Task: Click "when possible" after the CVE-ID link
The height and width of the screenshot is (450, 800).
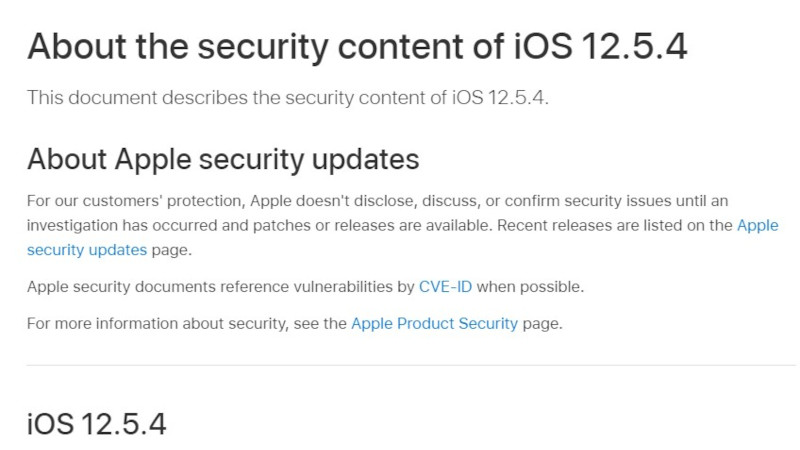Action: click(531, 287)
